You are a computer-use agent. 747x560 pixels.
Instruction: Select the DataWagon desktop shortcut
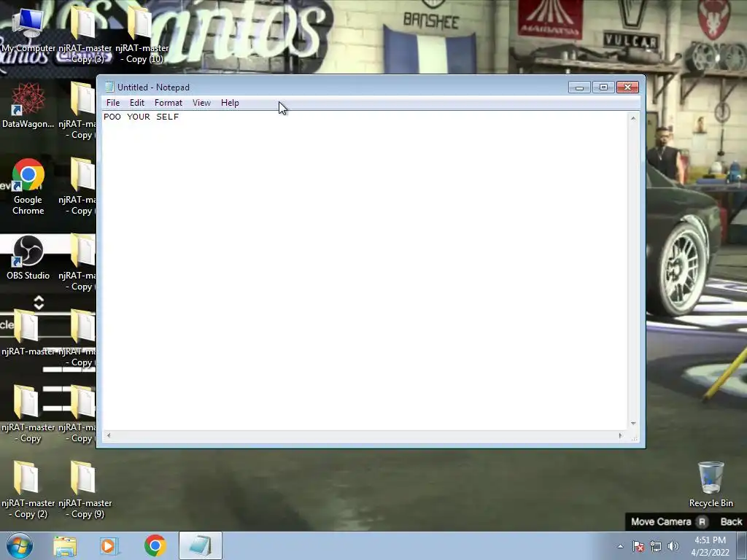click(x=28, y=106)
